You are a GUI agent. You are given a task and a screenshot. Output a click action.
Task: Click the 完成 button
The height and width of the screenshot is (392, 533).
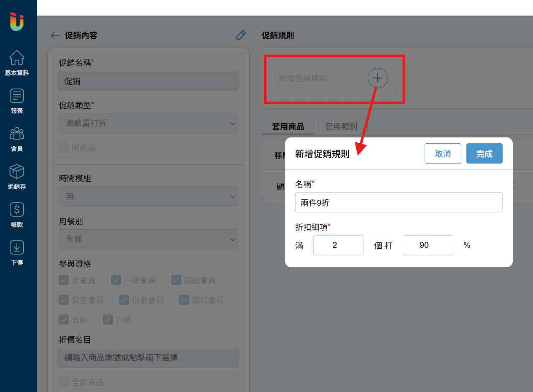click(x=485, y=154)
